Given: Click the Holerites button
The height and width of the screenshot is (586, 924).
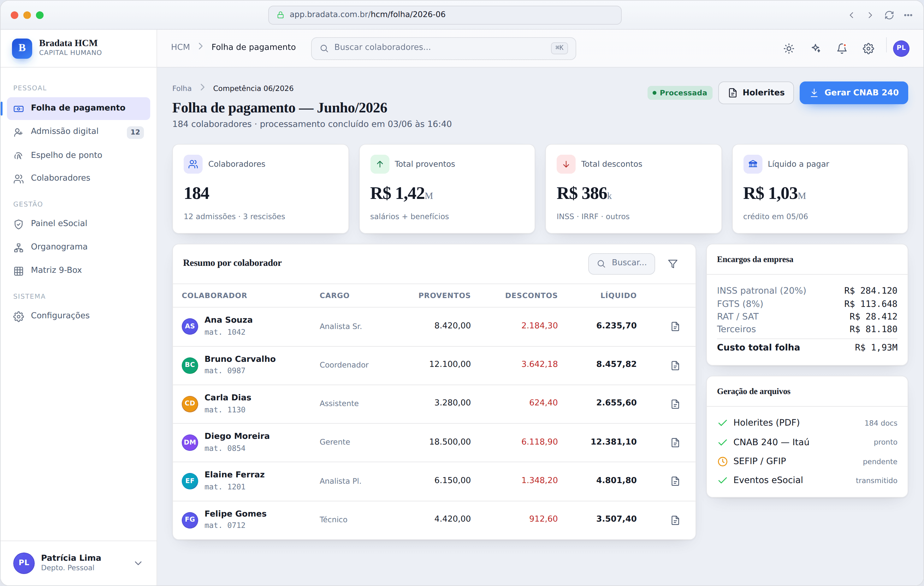Looking at the screenshot, I should point(755,93).
